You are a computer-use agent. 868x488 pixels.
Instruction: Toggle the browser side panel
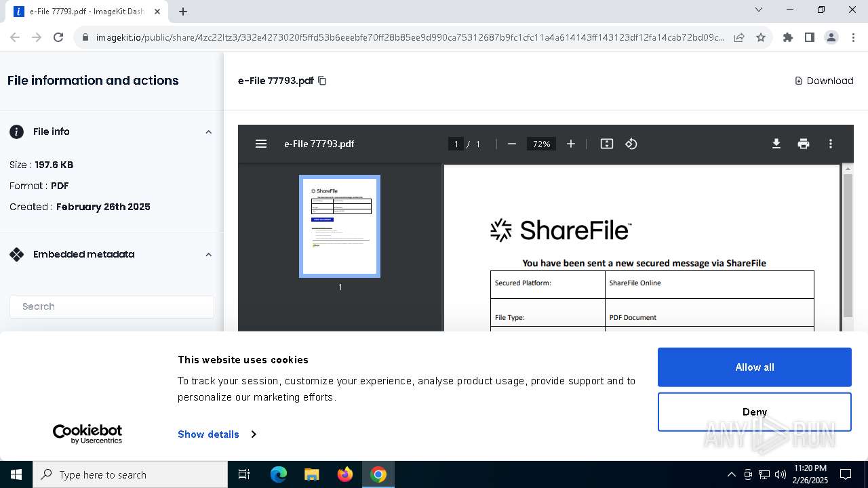[x=810, y=37]
